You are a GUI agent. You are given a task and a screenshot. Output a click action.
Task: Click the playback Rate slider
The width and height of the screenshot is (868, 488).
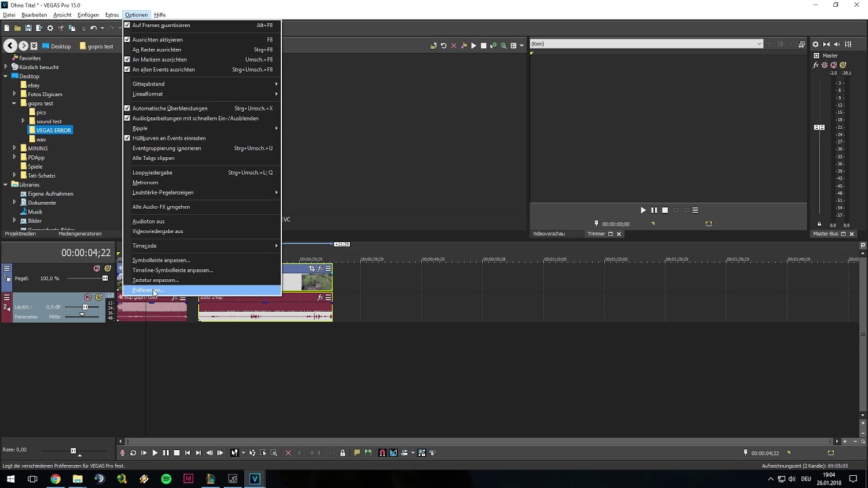[73, 451]
